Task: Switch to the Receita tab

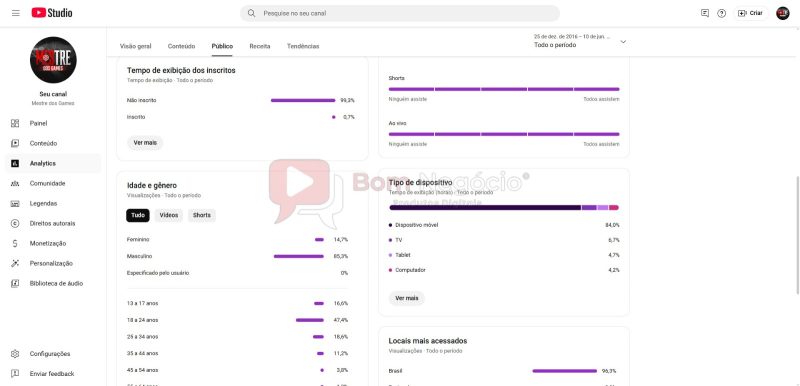Action: pyautogui.click(x=260, y=46)
